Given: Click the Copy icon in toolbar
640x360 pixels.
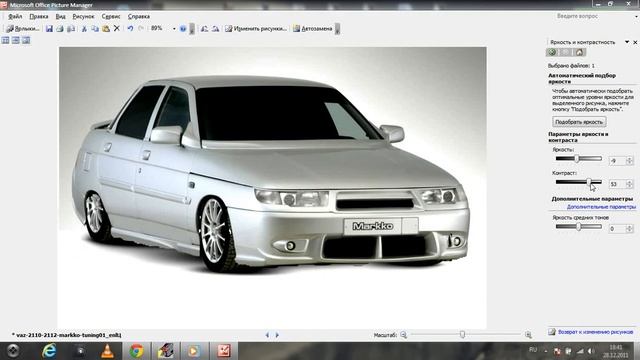Looking at the screenshot, I should pyautogui.click(x=95, y=29).
